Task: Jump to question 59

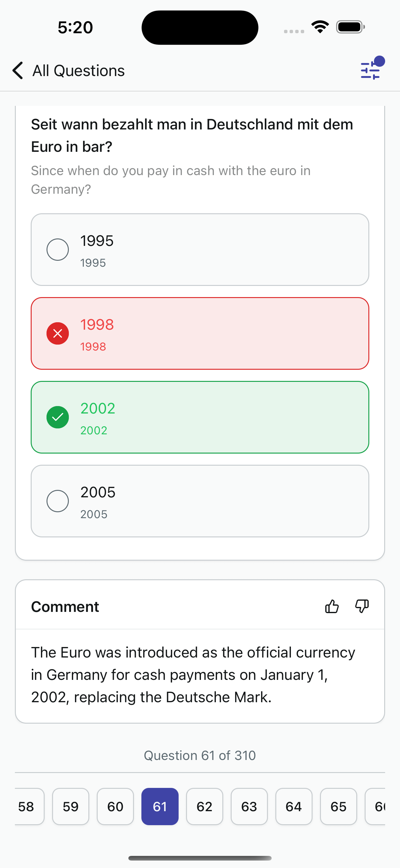Action: [x=71, y=806]
